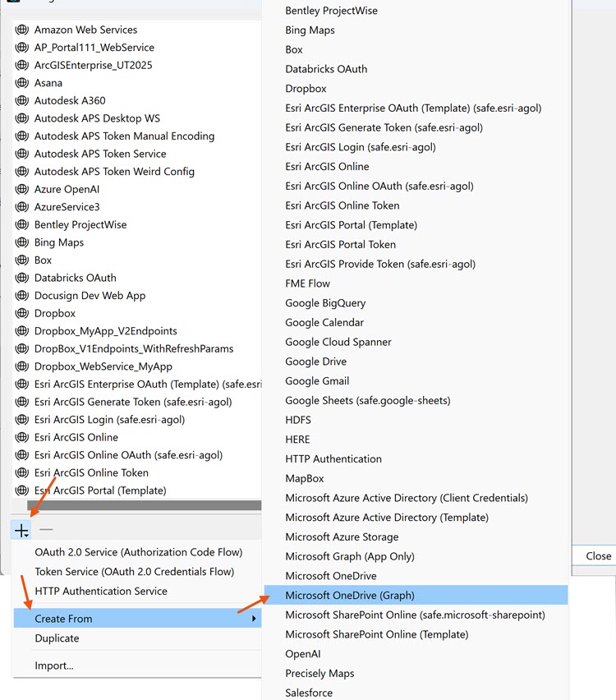Image resolution: width=616 pixels, height=700 pixels.
Task: Select Databricks OAuth in the submenu
Action: 326,69
